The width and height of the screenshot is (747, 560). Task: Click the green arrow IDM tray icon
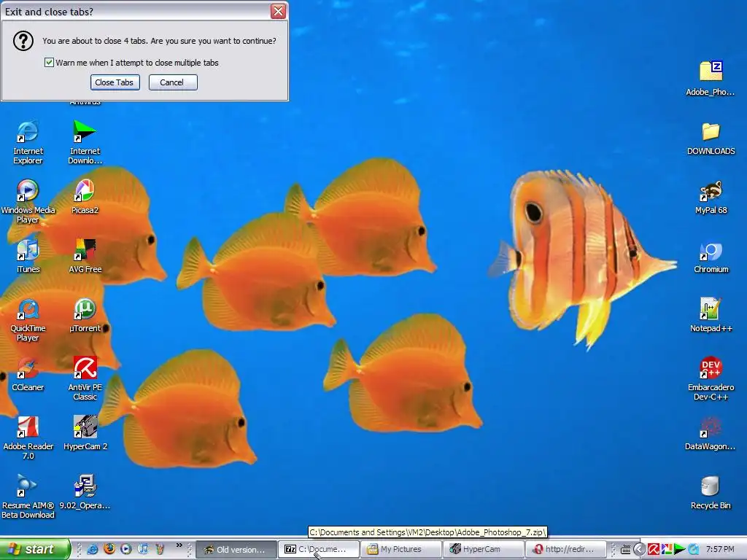coord(679,549)
